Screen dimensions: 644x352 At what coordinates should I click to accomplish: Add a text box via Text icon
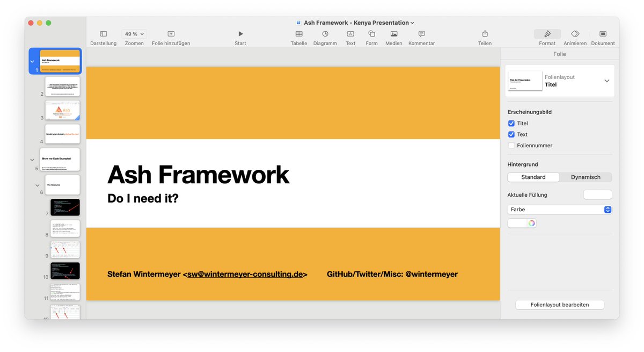[350, 34]
